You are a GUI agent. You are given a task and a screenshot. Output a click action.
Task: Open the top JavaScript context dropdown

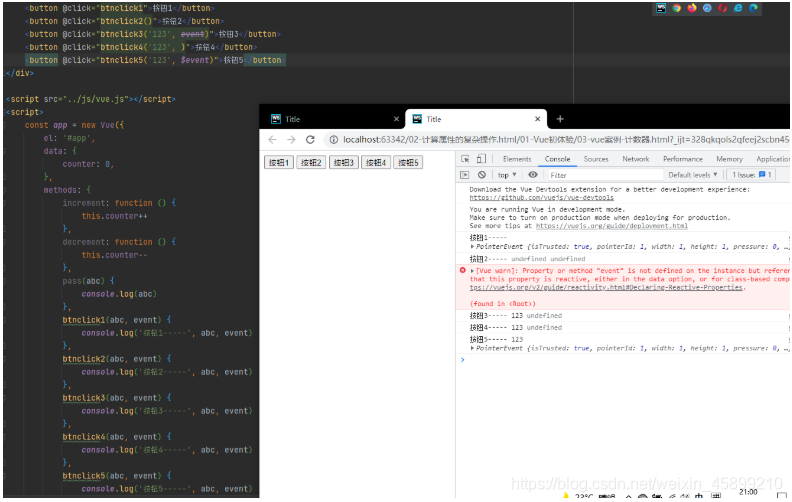click(x=507, y=175)
